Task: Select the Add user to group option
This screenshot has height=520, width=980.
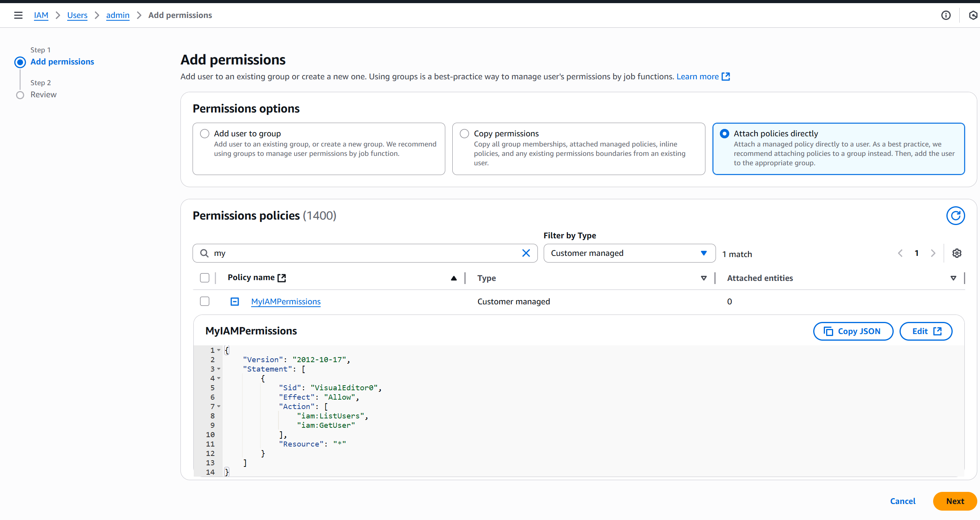Action: tap(205, 134)
